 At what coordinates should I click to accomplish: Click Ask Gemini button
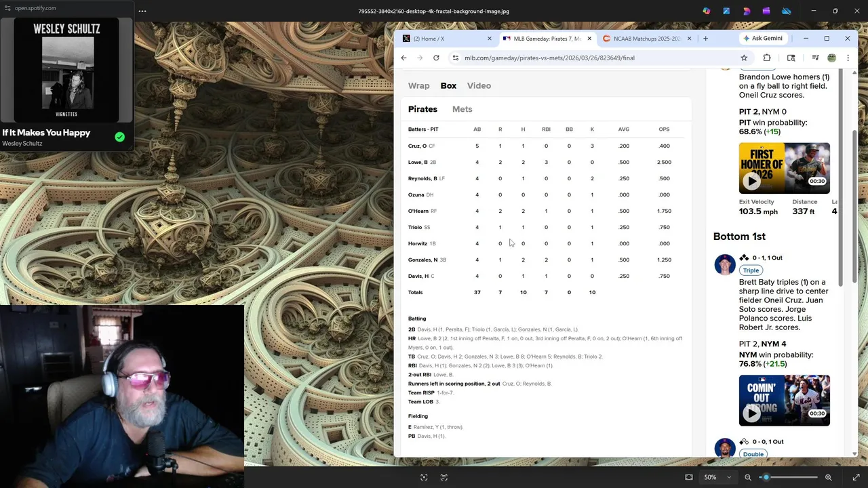tap(763, 39)
